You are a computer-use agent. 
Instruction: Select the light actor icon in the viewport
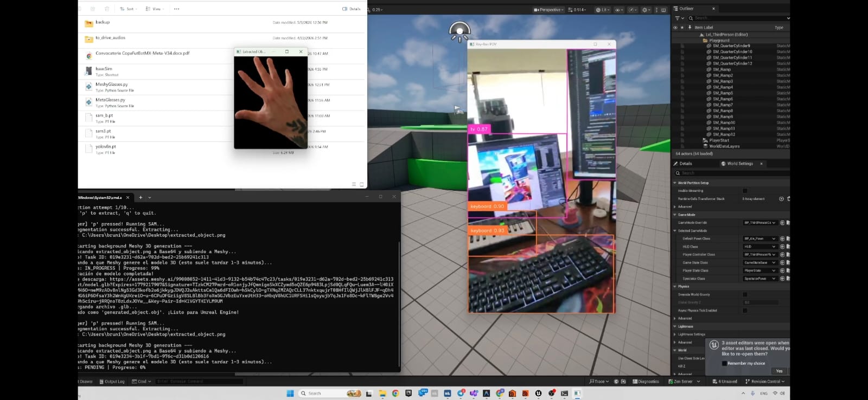point(459,31)
